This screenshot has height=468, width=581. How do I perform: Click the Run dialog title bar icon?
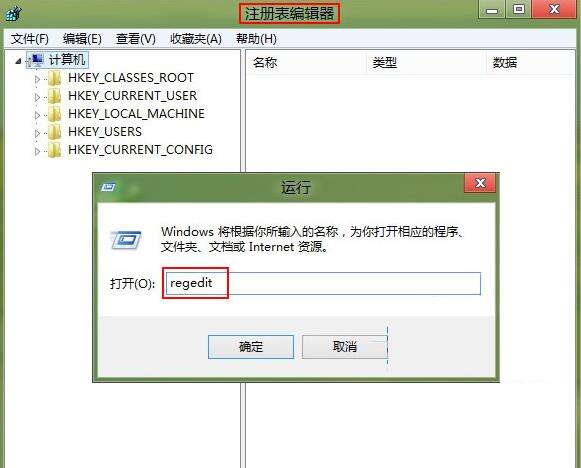(108, 187)
